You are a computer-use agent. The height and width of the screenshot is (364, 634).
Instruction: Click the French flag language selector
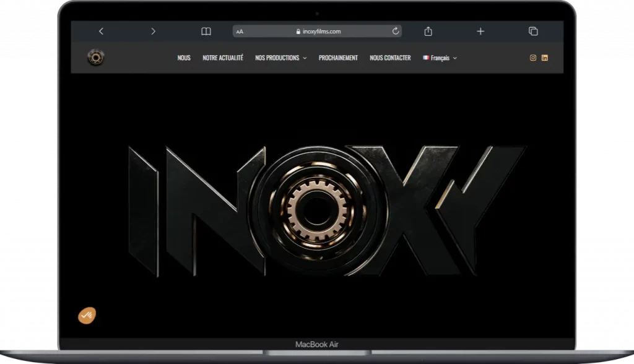pyautogui.click(x=425, y=58)
